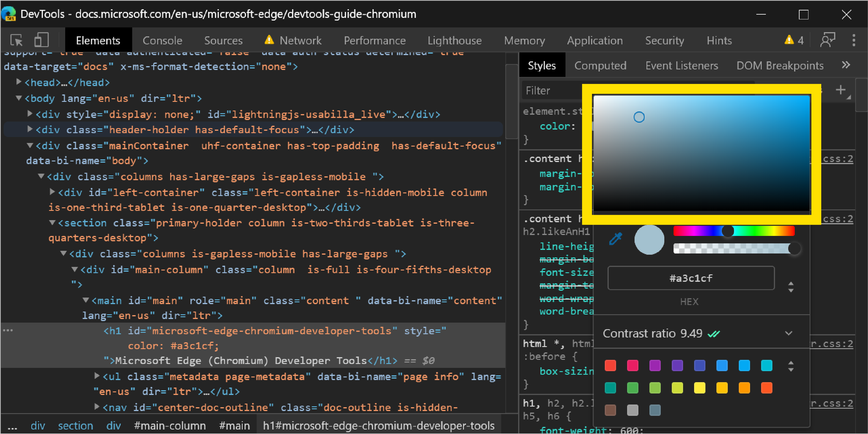
Task: Switch to the Computed styles tab
Action: click(x=601, y=66)
